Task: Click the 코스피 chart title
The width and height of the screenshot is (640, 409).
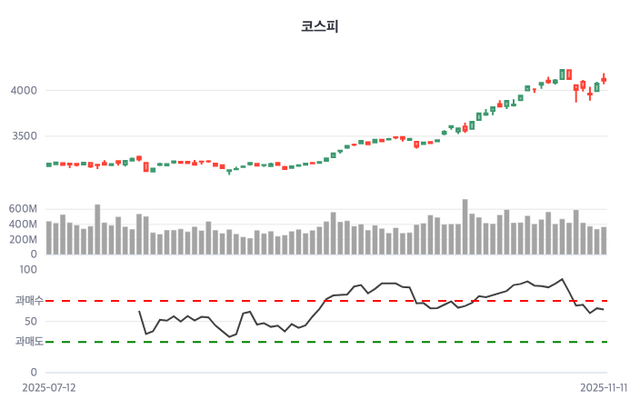Action: [320, 27]
